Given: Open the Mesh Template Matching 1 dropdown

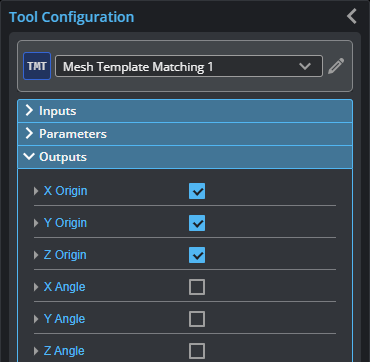Looking at the screenshot, I should [189, 66].
